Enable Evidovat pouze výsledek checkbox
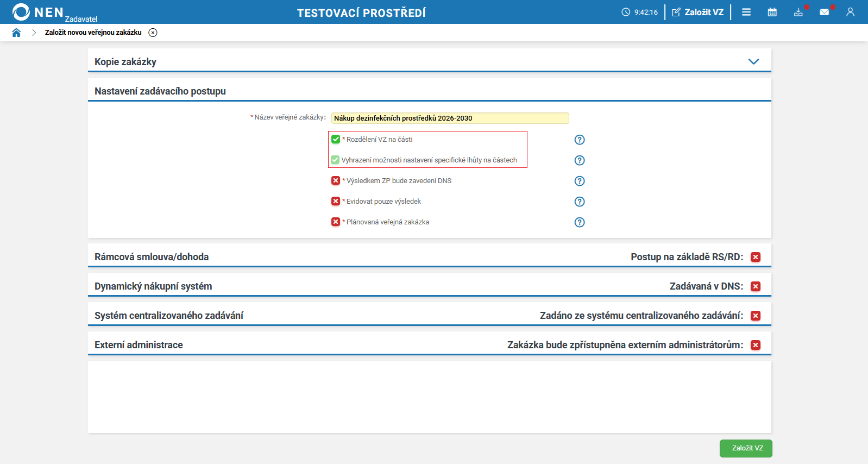Image resolution: width=868 pixels, height=464 pixels. [x=336, y=201]
